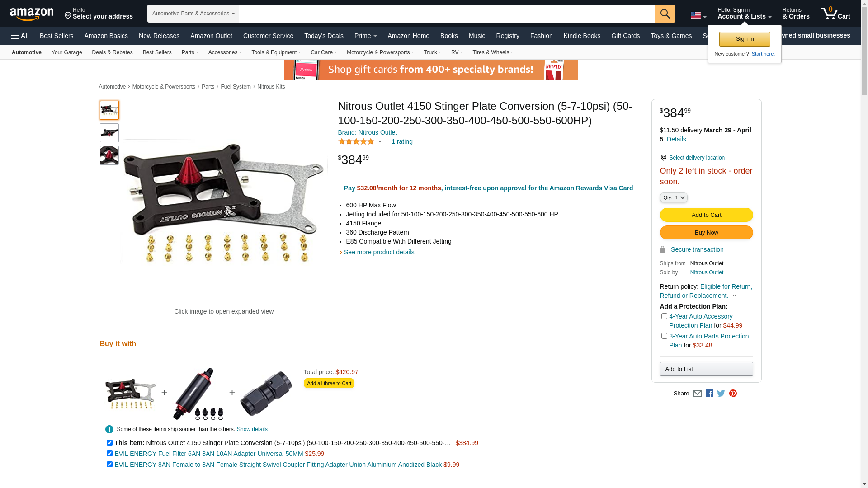
Task: Open the Qty quantity dropdown
Action: (x=674, y=197)
